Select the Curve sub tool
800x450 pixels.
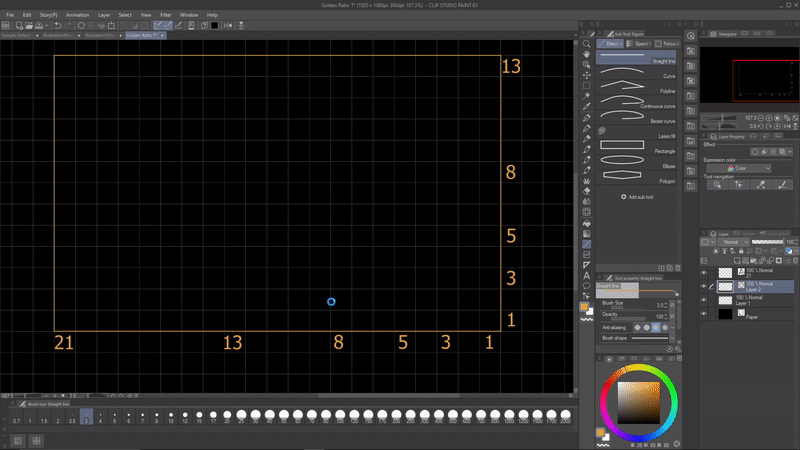click(636, 72)
